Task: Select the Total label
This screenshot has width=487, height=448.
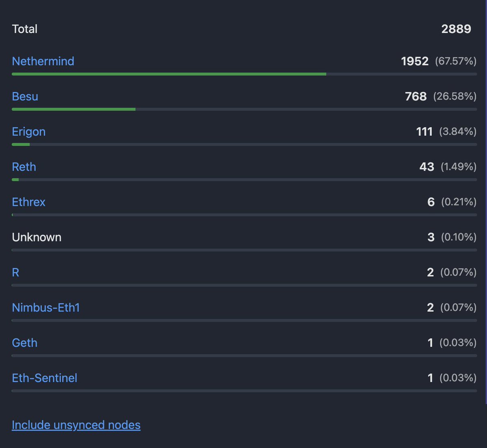Action: point(25,29)
